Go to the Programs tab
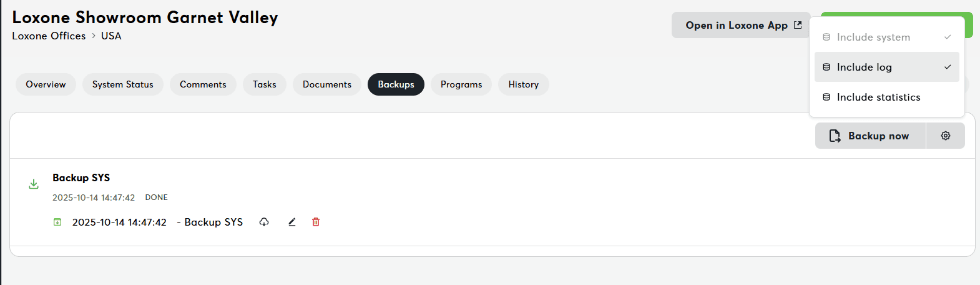This screenshot has width=980, height=285. click(461, 84)
